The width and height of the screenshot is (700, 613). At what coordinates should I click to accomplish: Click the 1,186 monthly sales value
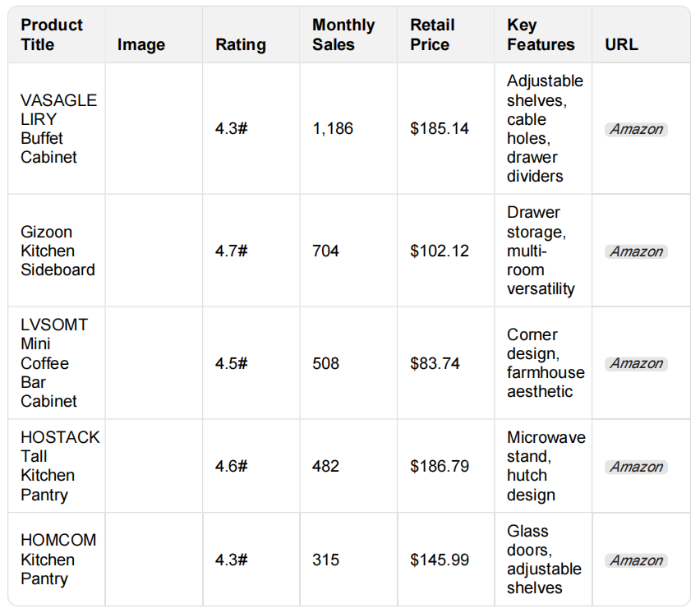click(x=333, y=128)
